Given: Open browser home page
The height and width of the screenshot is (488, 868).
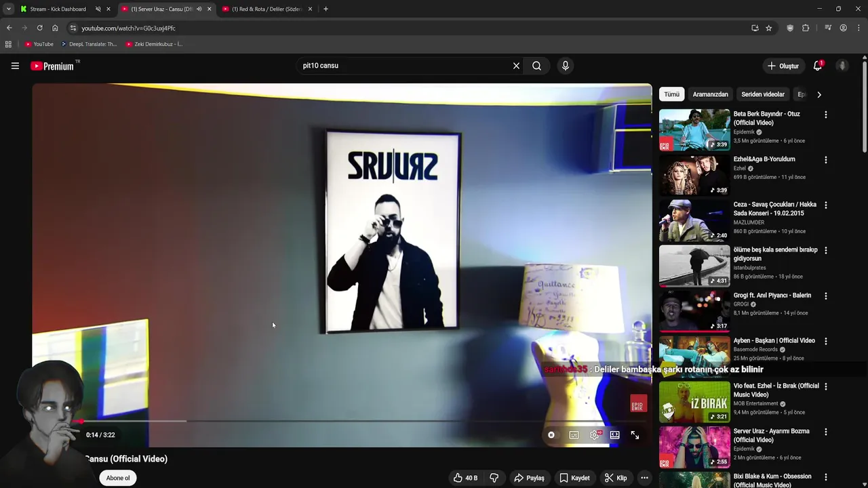Looking at the screenshot, I should 55,28.
